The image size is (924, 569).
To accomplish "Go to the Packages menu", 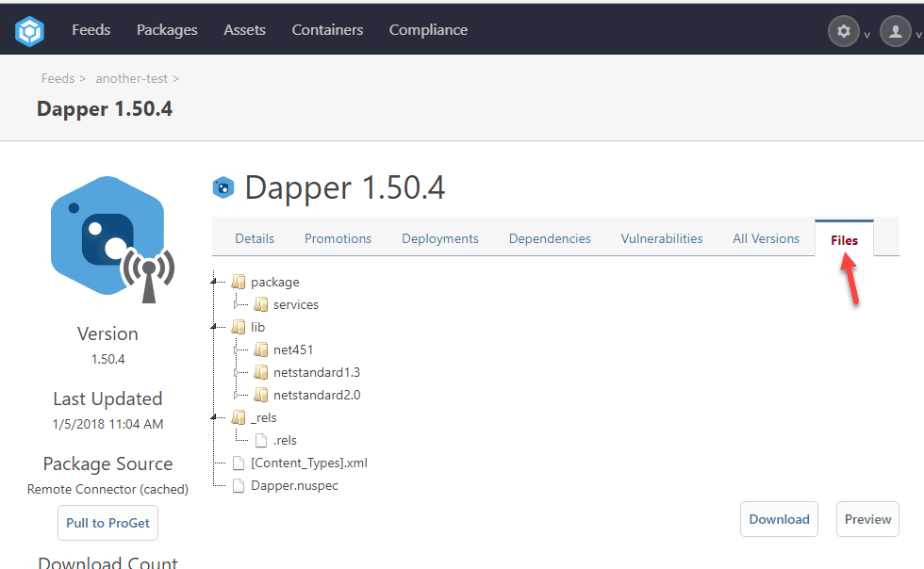I will (167, 30).
